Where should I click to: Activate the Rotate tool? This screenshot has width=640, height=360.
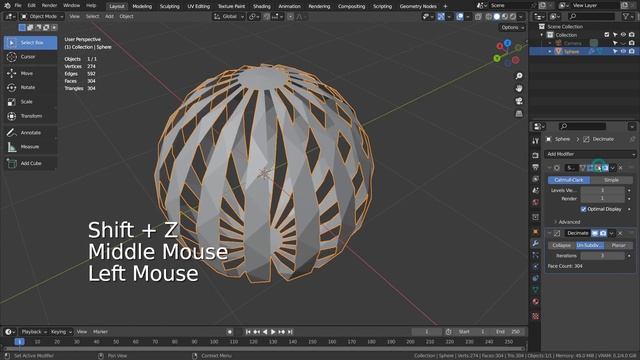point(31,87)
